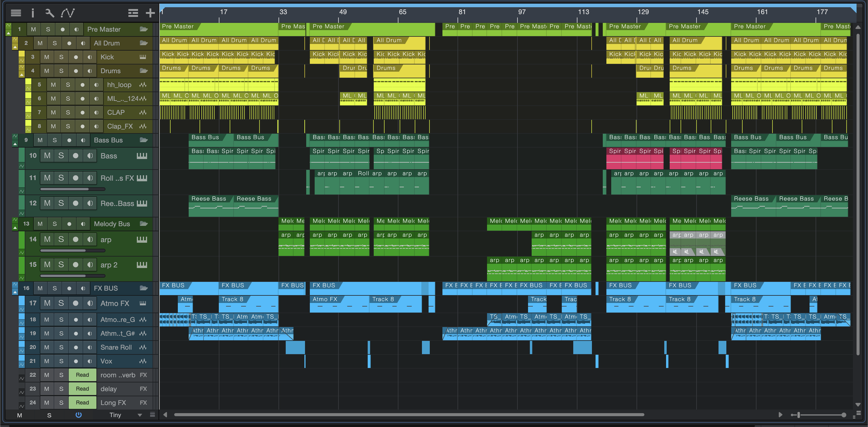This screenshot has width=868, height=427.
Task: Click the Add Tracks plus icon
Action: pos(150,13)
